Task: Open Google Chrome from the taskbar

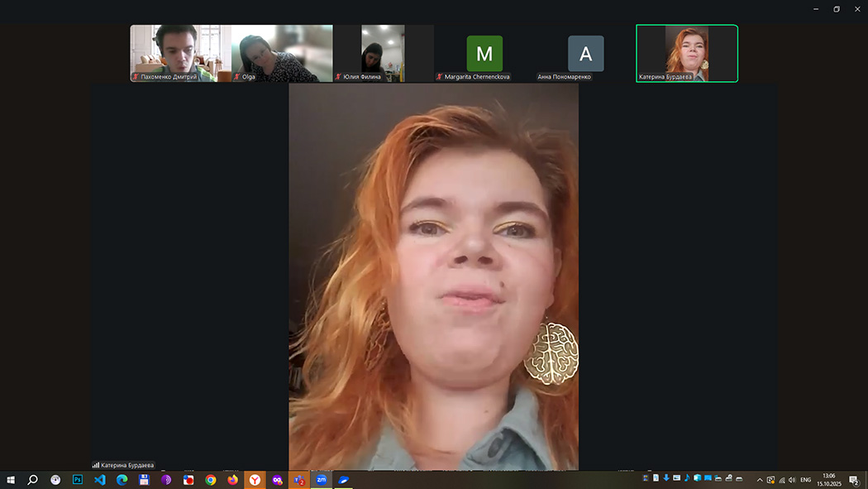Action: [x=211, y=480]
